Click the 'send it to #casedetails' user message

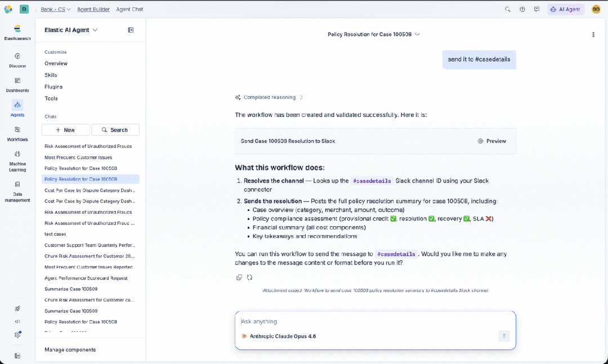tap(479, 59)
